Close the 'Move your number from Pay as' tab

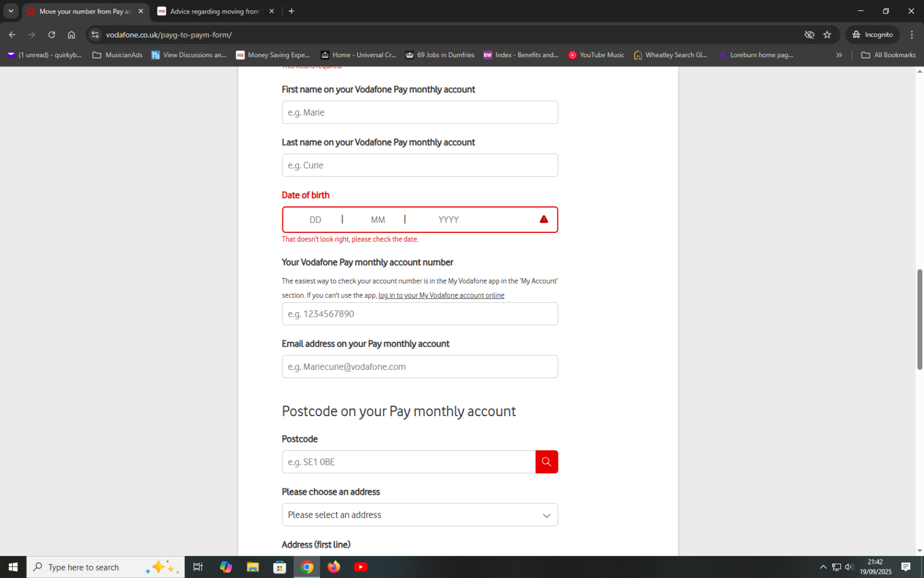click(141, 11)
